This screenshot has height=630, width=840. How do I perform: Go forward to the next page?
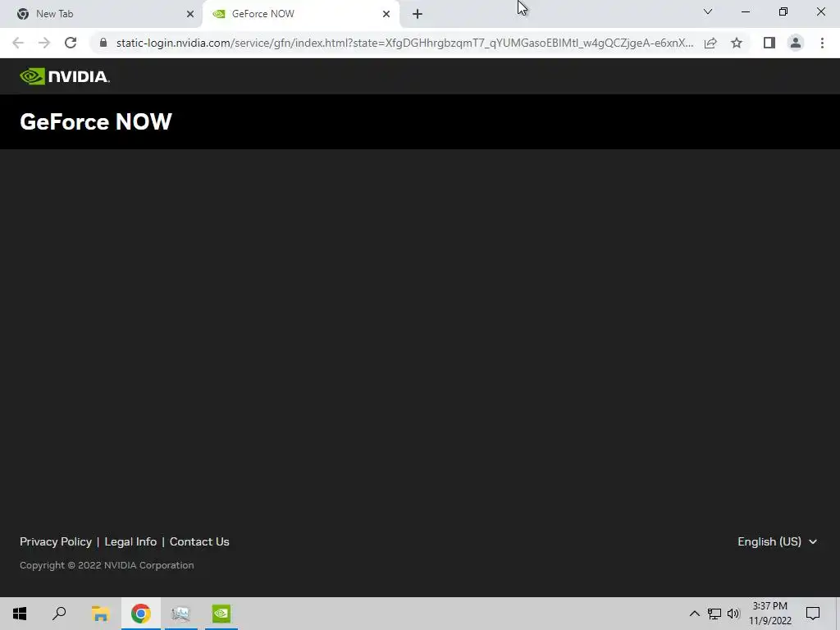[44, 43]
